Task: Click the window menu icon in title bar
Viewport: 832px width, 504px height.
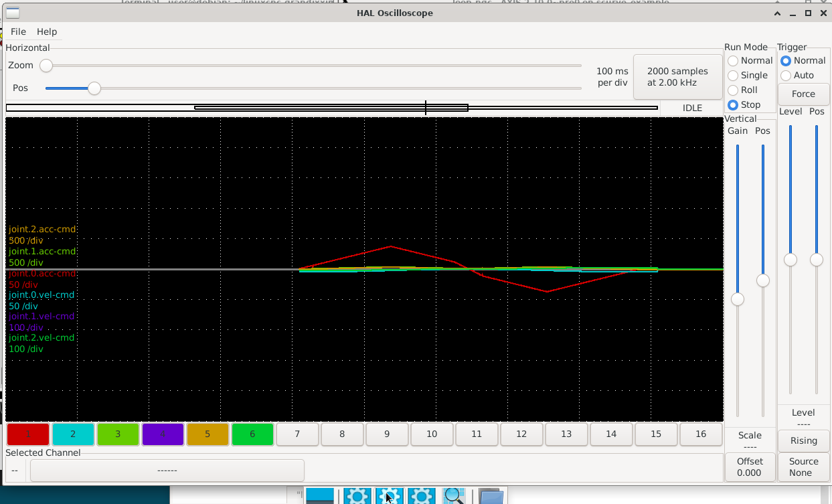Action: tap(13, 13)
